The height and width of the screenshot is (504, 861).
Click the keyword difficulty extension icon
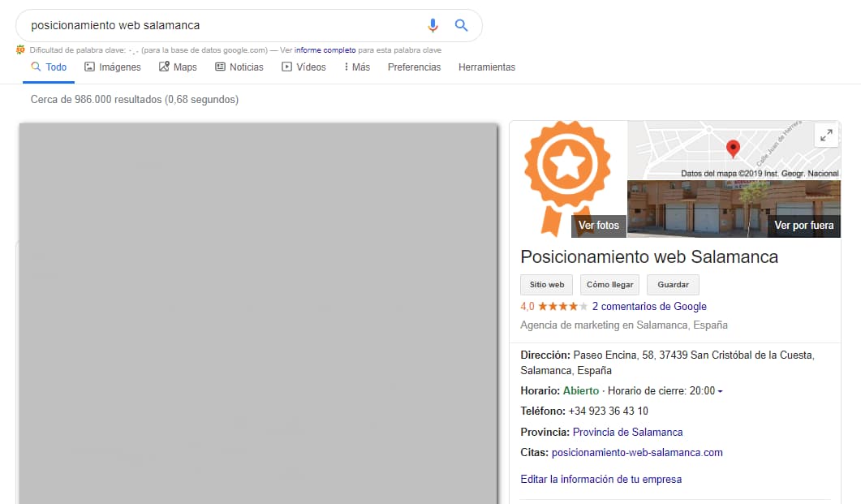pyautogui.click(x=20, y=50)
